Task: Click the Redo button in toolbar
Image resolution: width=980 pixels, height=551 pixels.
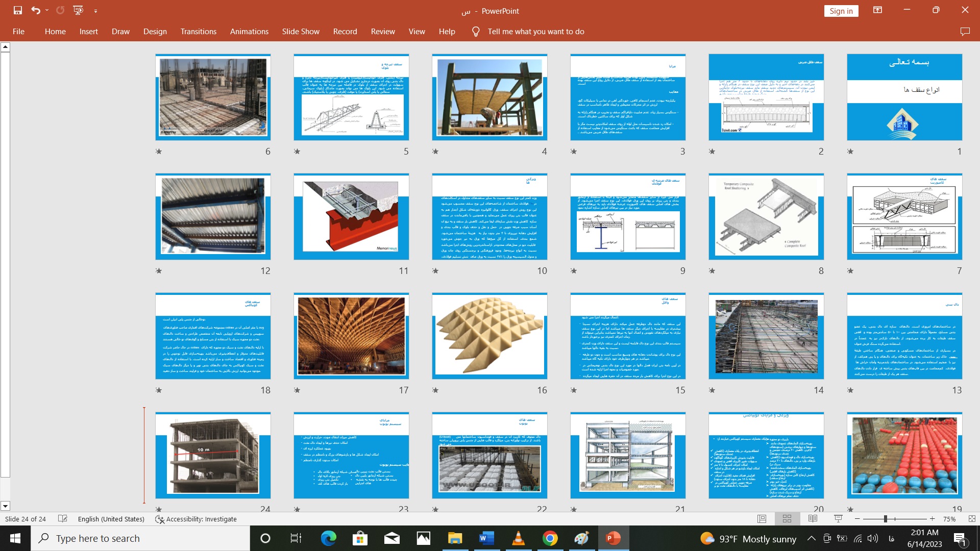Action: [x=59, y=10]
